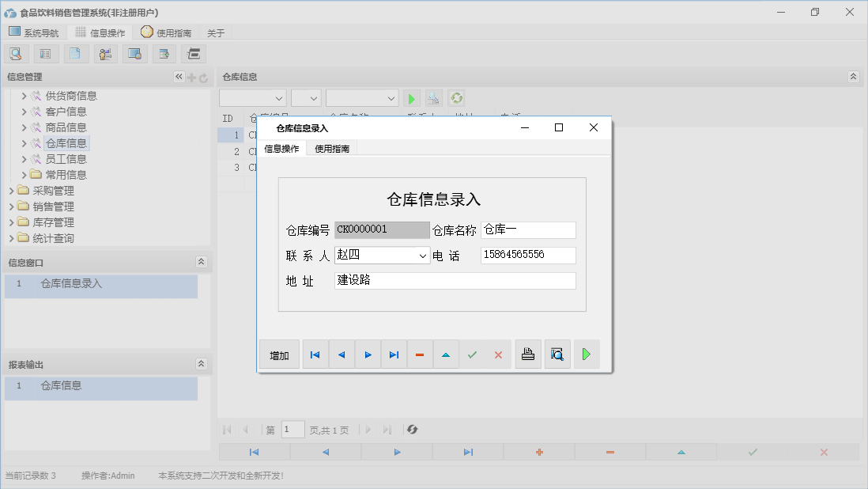Click the page number input field
Viewport: 868px width, 489px height.
pyautogui.click(x=292, y=429)
